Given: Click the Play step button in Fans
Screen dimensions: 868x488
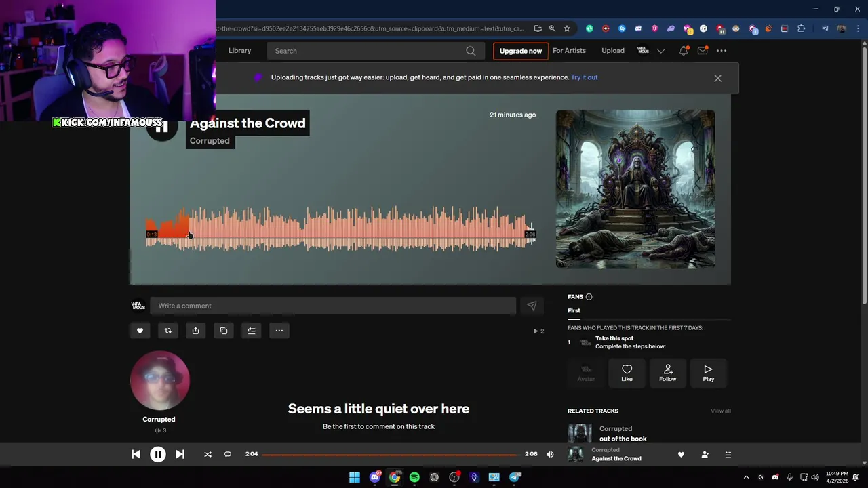Looking at the screenshot, I should pos(708,373).
